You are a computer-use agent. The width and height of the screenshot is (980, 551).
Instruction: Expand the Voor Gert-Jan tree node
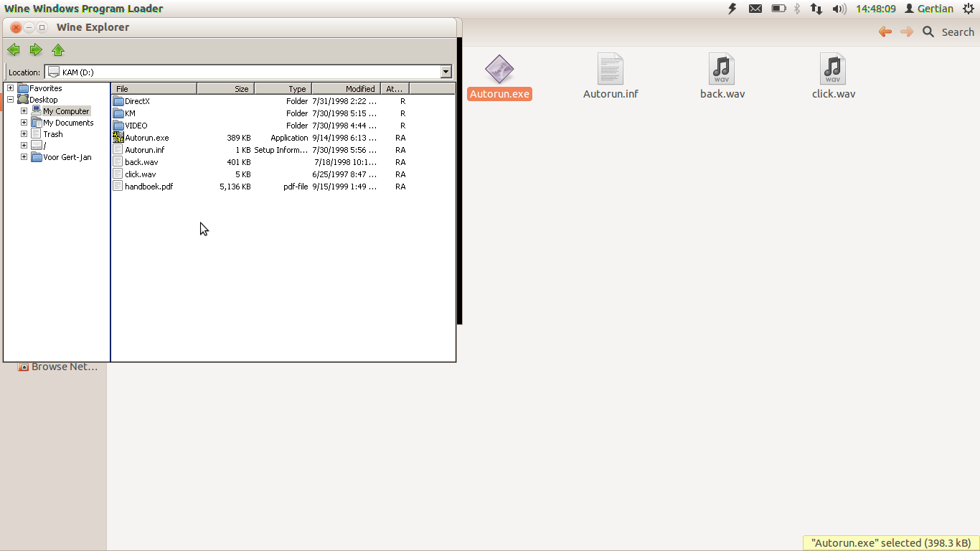[24, 157]
